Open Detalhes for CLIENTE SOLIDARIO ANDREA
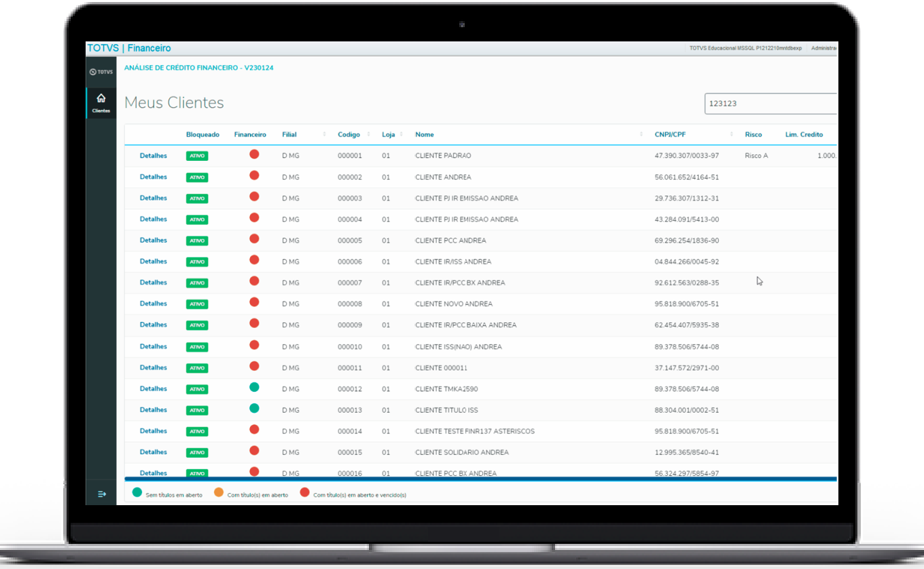924x569 pixels. pos(153,452)
